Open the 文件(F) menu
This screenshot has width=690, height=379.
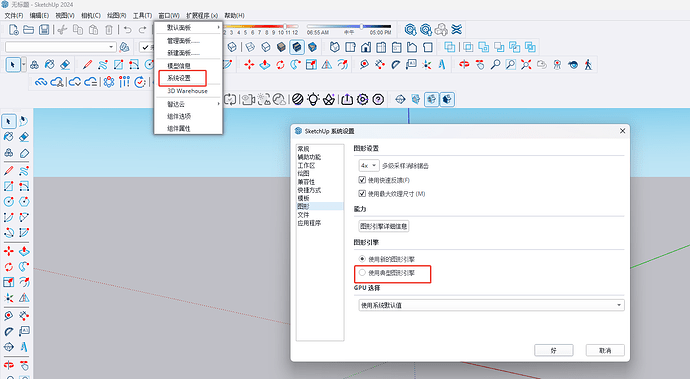(14, 15)
